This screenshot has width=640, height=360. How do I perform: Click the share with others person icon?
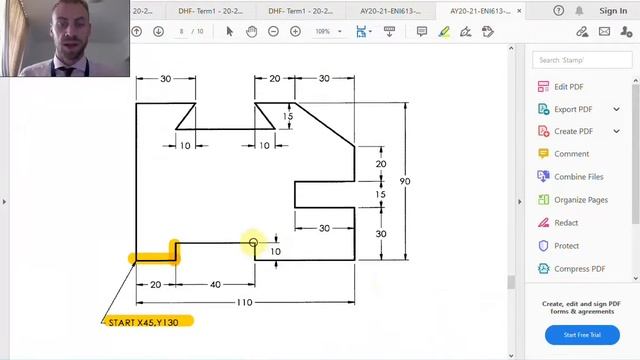(626, 31)
